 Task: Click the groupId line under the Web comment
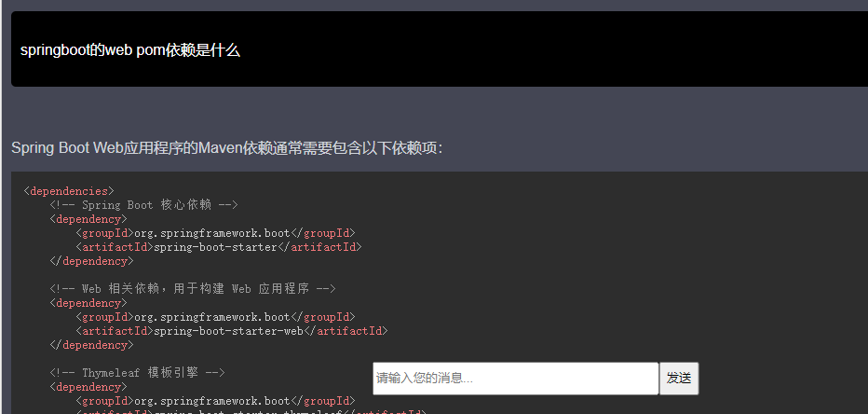[x=215, y=318]
